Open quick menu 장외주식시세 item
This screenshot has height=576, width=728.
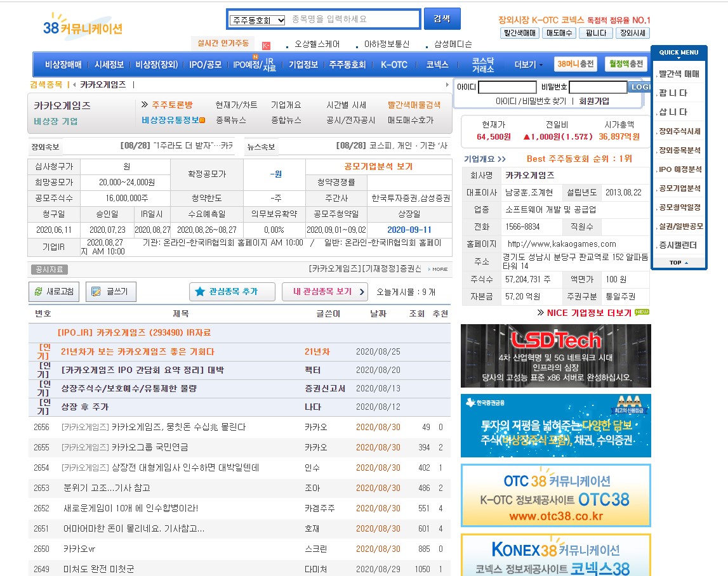pos(680,131)
